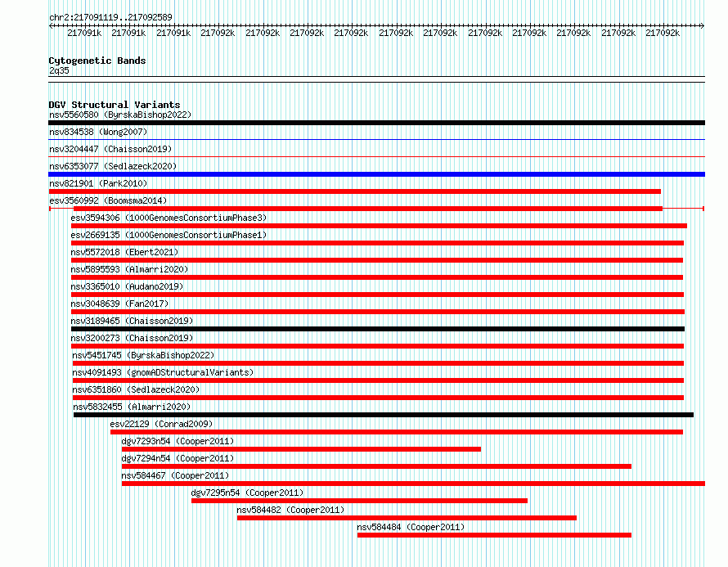The width and height of the screenshot is (728, 567).
Task: Open the esv3560992 (Boomsma2014) label
Action: click(x=108, y=200)
